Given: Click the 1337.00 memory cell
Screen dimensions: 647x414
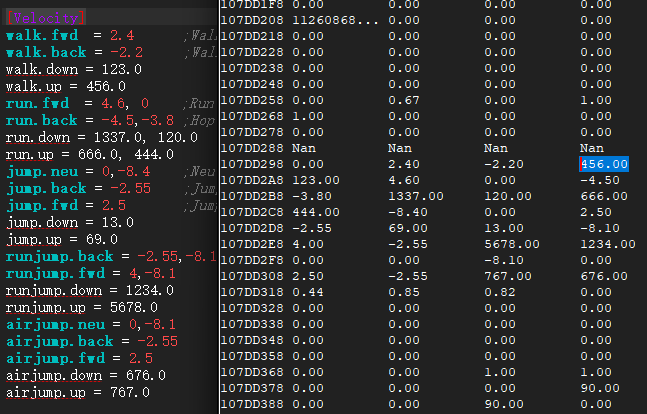Looking at the screenshot, I should coord(416,196).
